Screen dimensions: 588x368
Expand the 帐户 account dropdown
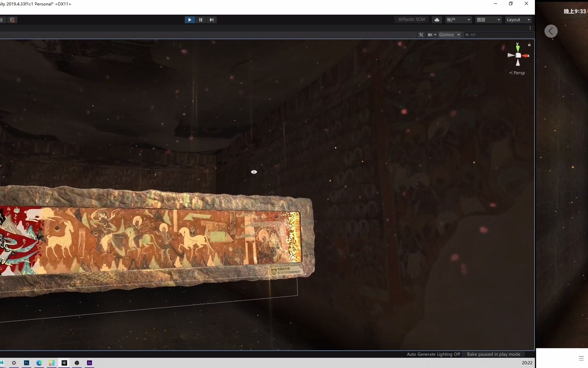pos(458,20)
